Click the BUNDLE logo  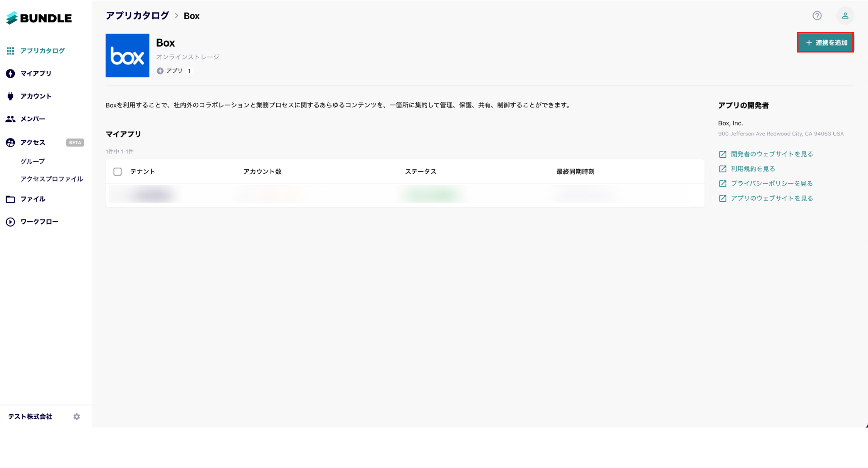[39, 18]
